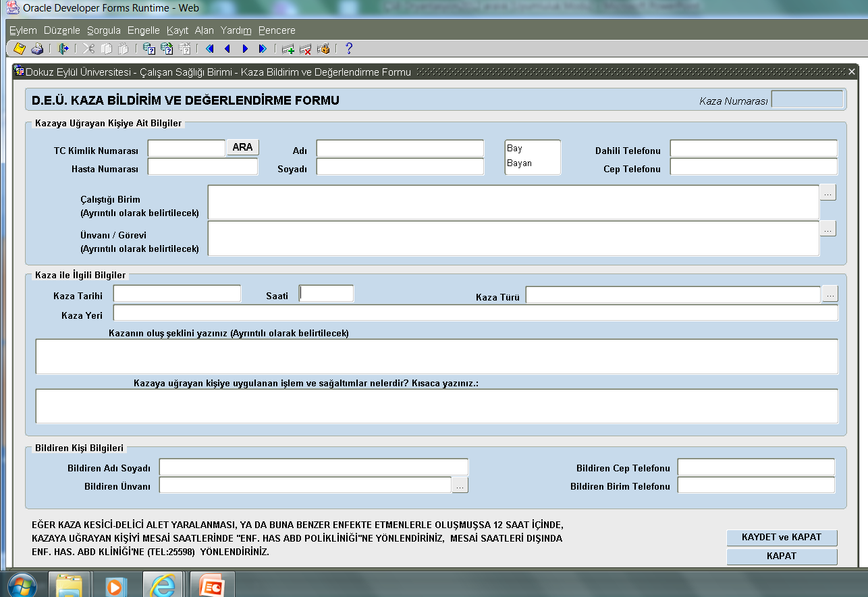Open the Windows Start button

pos(22,585)
